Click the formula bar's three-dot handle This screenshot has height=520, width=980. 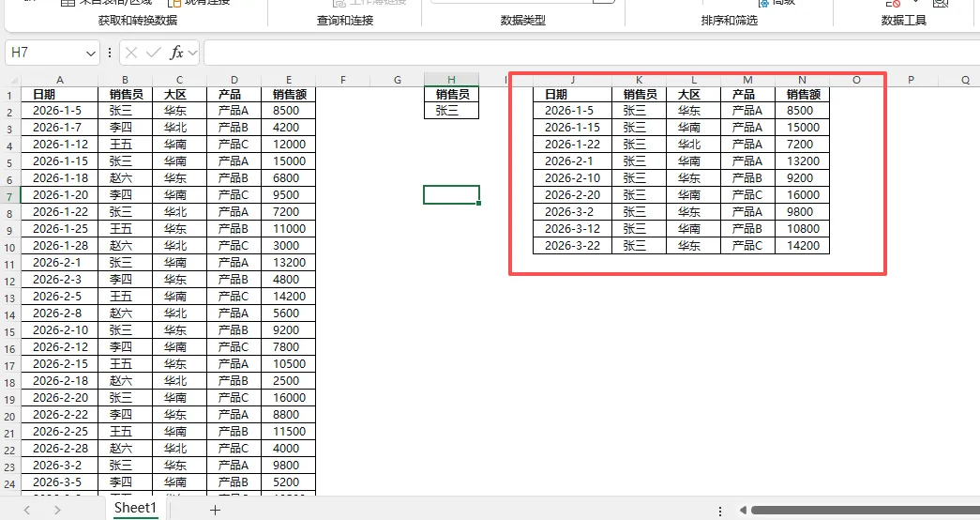coord(110,53)
